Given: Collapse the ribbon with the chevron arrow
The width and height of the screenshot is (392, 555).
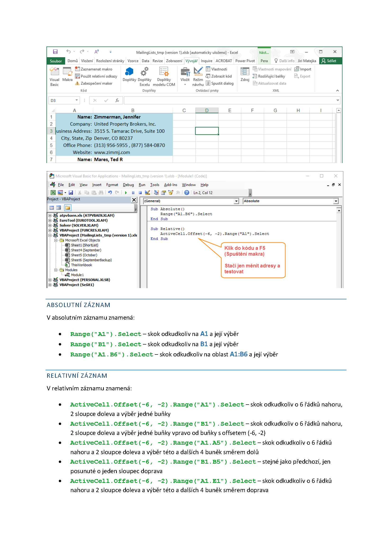Looking at the screenshot, I should click(337, 91).
